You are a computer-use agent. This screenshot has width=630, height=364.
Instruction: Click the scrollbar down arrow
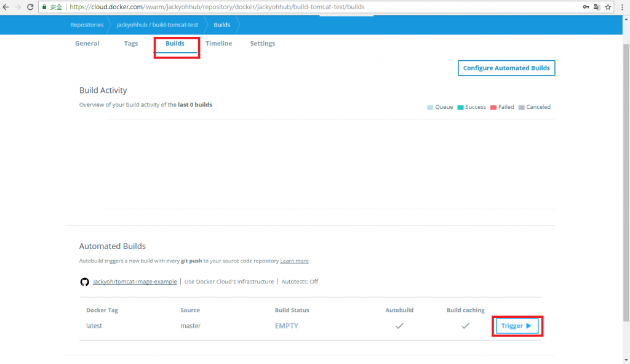(x=626, y=360)
